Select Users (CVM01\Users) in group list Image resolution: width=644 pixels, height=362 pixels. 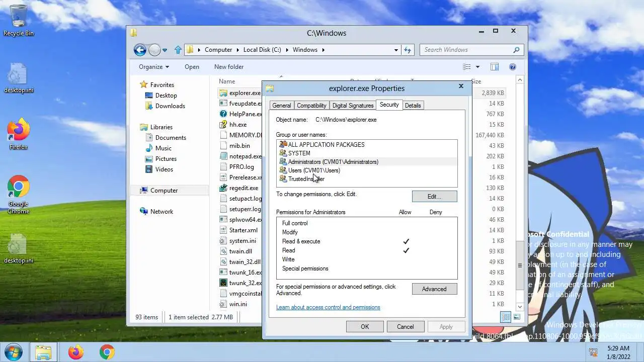click(314, 170)
